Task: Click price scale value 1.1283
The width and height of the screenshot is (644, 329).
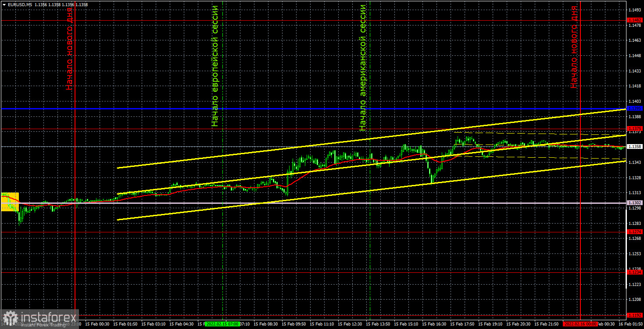Action: tap(635, 223)
